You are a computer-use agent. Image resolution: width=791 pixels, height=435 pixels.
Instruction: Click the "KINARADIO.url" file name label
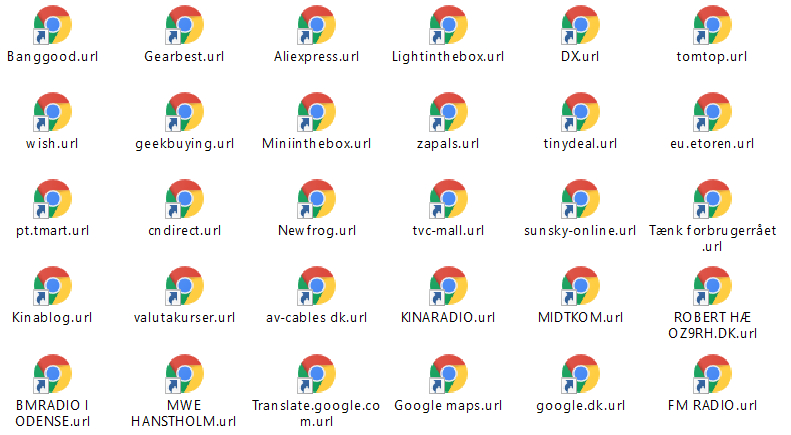click(x=448, y=317)
